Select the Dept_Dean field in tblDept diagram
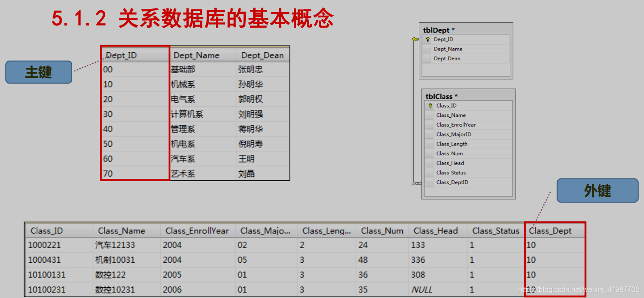This screenshot has width=644, height=298. point(466,58)
